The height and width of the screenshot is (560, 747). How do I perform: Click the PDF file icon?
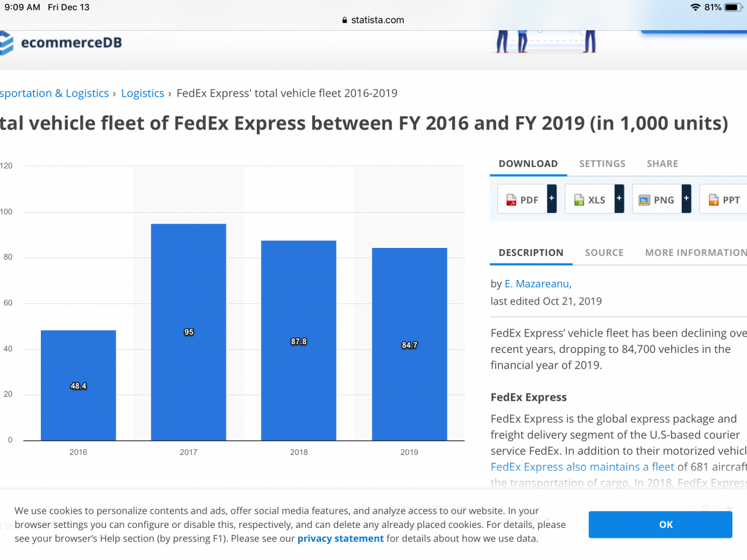point(511,200)
